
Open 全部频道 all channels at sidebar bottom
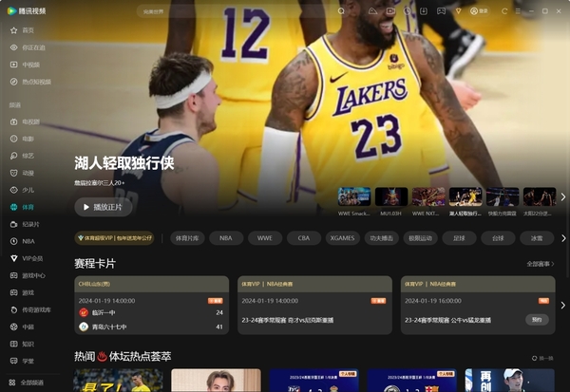click(x=27, y=383)
